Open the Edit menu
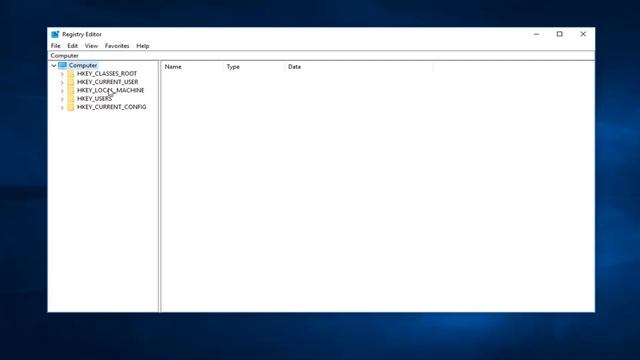The width and height of the screenshot is (640, 360). (72, 46)
